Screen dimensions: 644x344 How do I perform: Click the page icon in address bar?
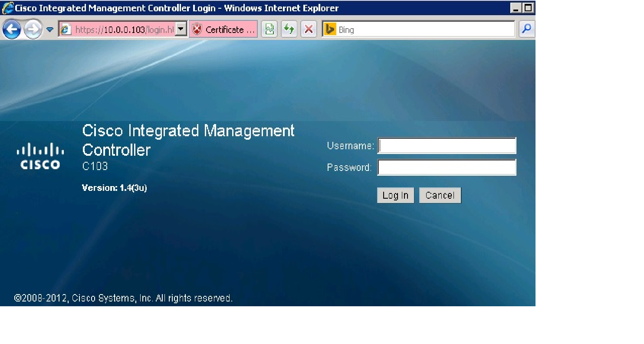click(x=66, y=29)
